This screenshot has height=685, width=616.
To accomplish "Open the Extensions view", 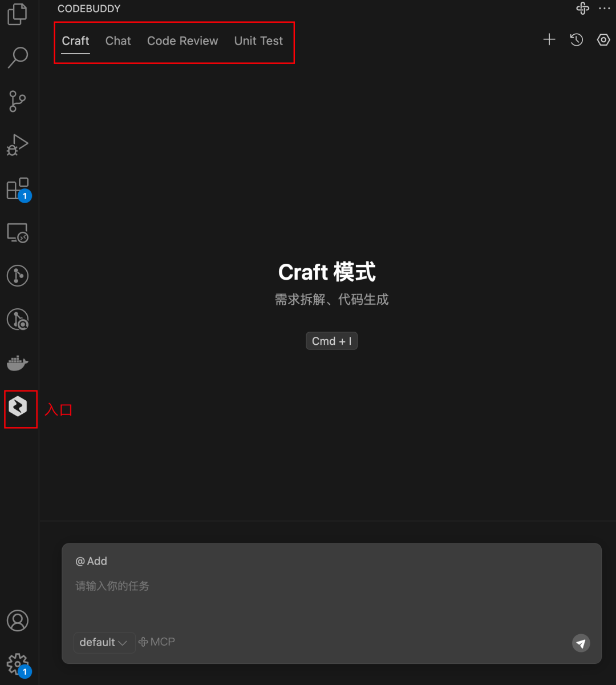I will point(18,189).
